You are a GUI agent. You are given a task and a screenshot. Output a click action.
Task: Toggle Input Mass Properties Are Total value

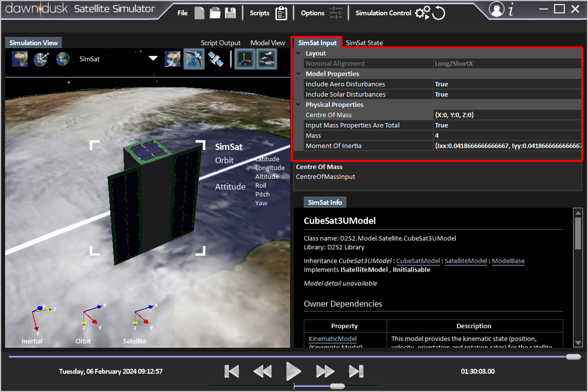[x=507, y=125]
